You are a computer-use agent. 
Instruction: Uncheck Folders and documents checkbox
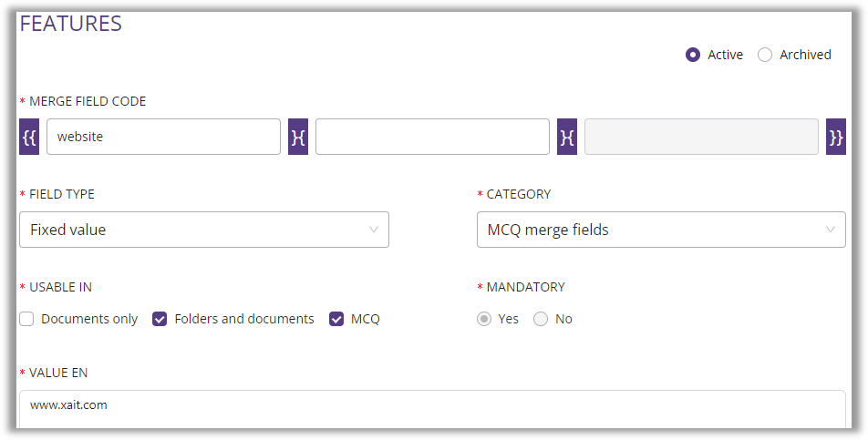coord(160,319)
